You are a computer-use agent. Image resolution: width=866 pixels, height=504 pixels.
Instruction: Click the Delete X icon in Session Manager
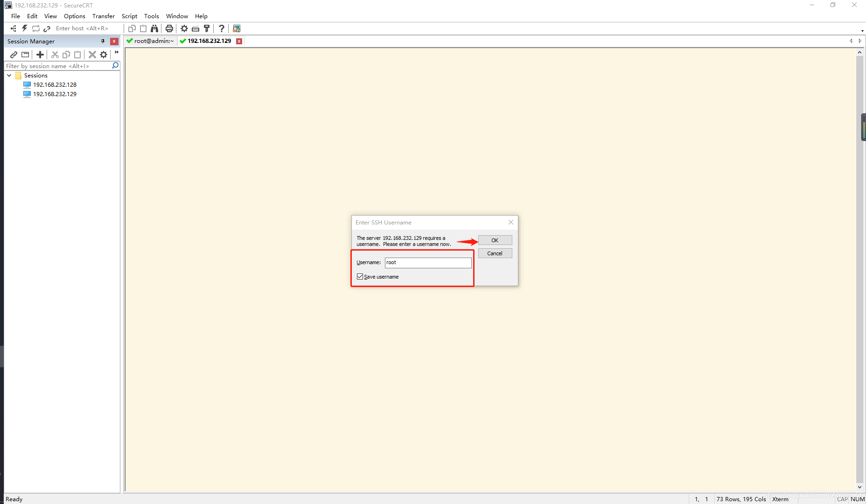[92, 55]
